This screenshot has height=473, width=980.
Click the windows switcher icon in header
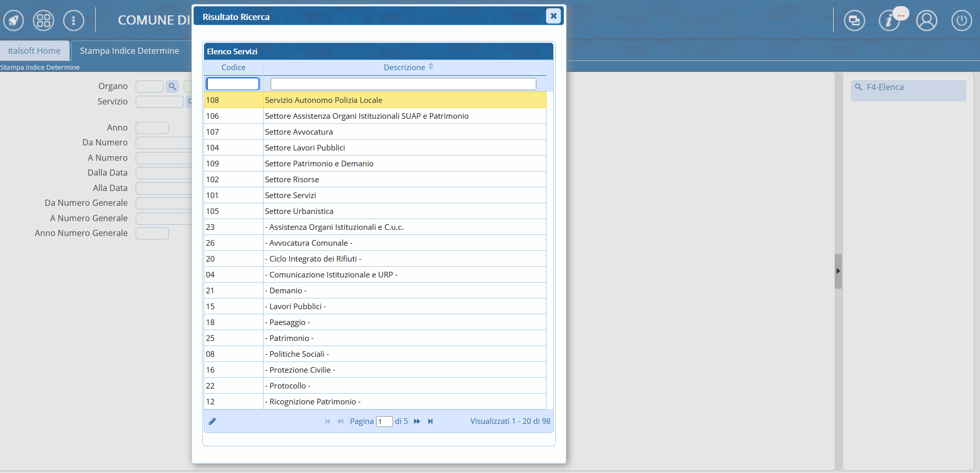854,20
